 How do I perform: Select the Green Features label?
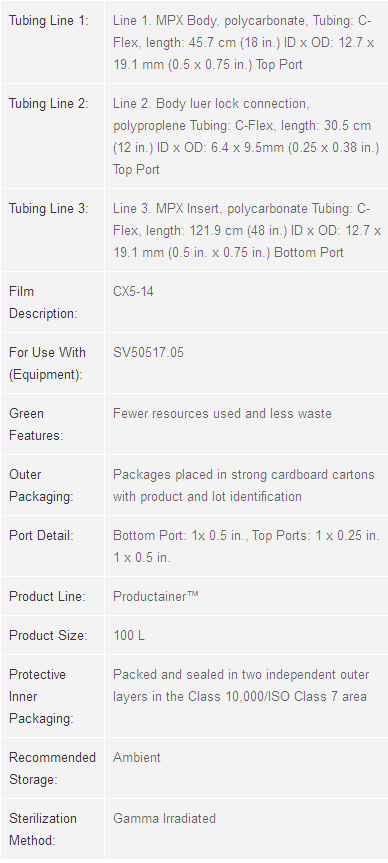(36, 424)
